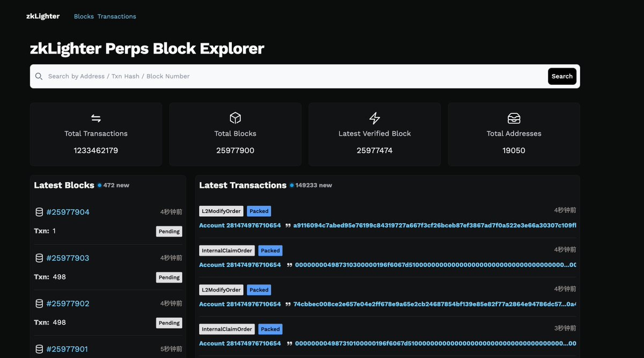Open the Blocks navigation menu item
This screenshot has width=644, height=358.
point(84,17)
